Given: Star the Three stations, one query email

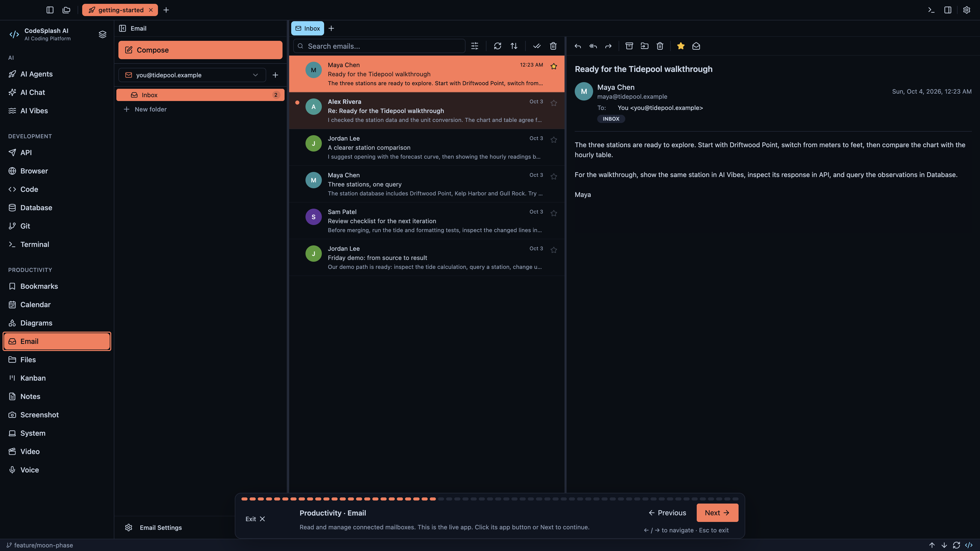Looking at the screenshot, I should click(554, 177).
